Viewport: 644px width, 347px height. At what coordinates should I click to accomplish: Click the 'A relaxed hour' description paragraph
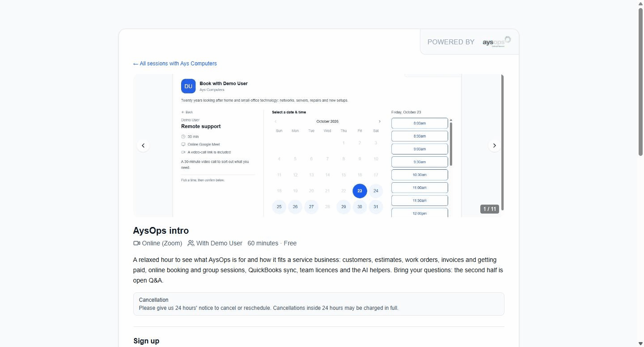click(x=318, y=270)
